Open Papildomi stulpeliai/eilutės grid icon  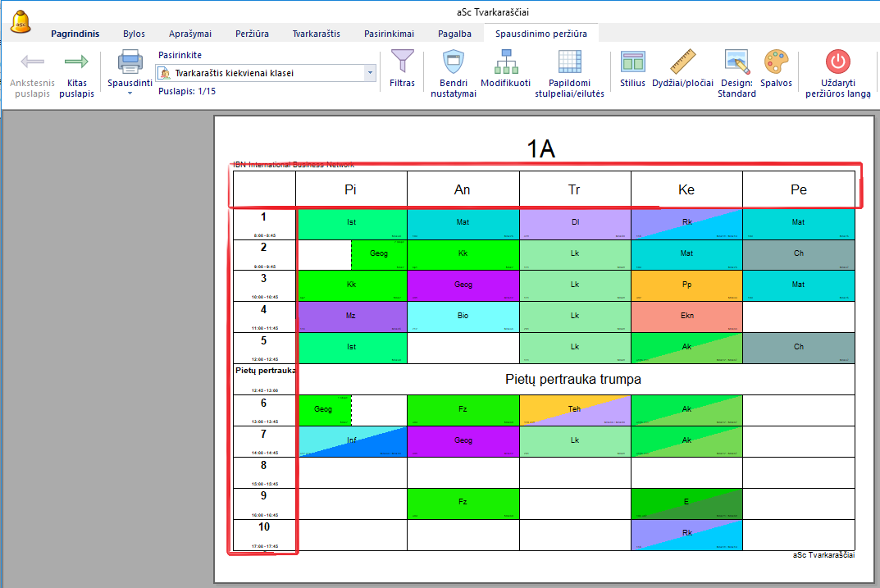(570, 62)
